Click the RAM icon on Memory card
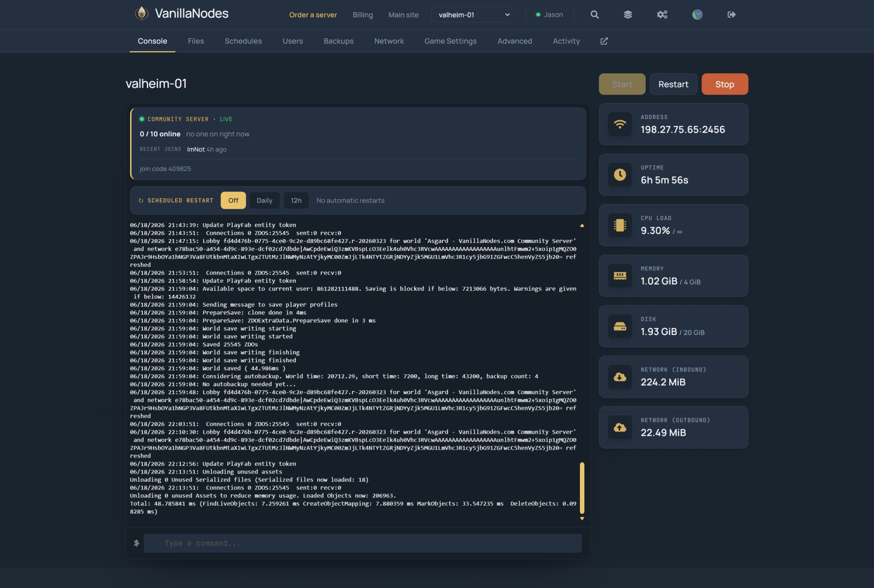Image resolution: width=874 pixels, height=588 pixels. click(x=619, y=276)
